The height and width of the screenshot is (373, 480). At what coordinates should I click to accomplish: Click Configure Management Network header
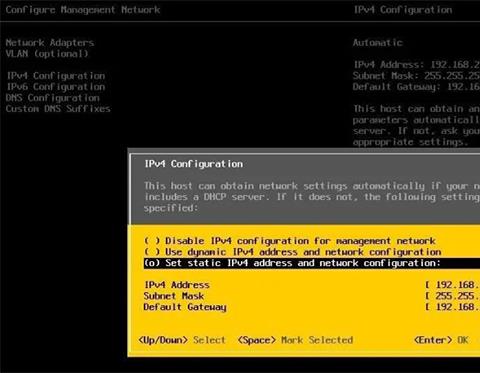(83, 10)
